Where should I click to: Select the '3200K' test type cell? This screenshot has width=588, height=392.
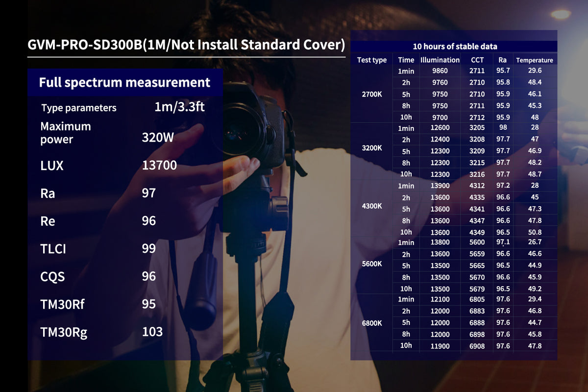[x=372, y=147]
